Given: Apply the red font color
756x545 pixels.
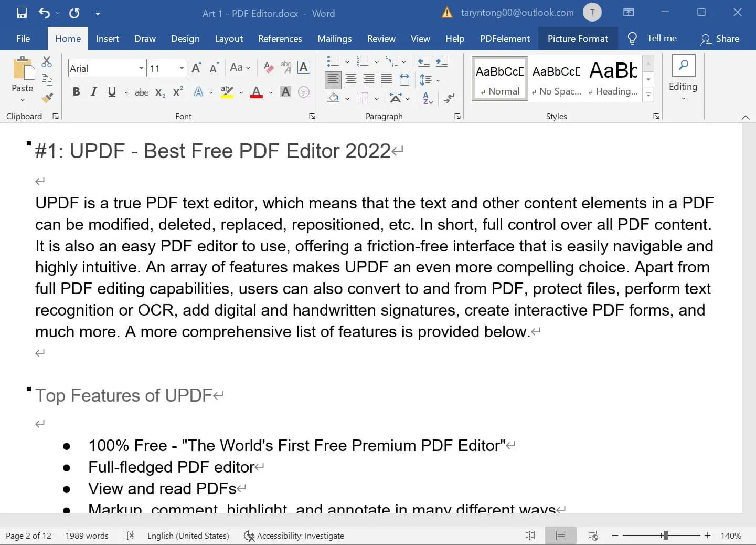Looking at the screenshot, I should tap(257, 92).
